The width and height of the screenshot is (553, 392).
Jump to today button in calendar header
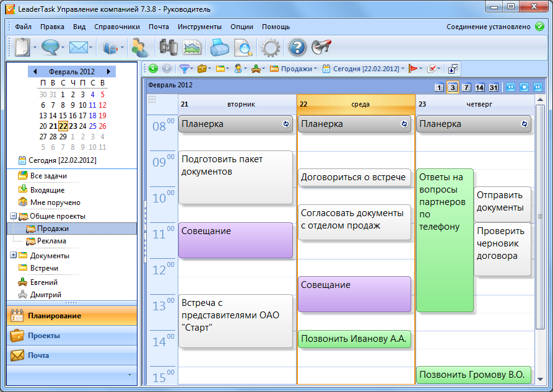tap(524, 87)
